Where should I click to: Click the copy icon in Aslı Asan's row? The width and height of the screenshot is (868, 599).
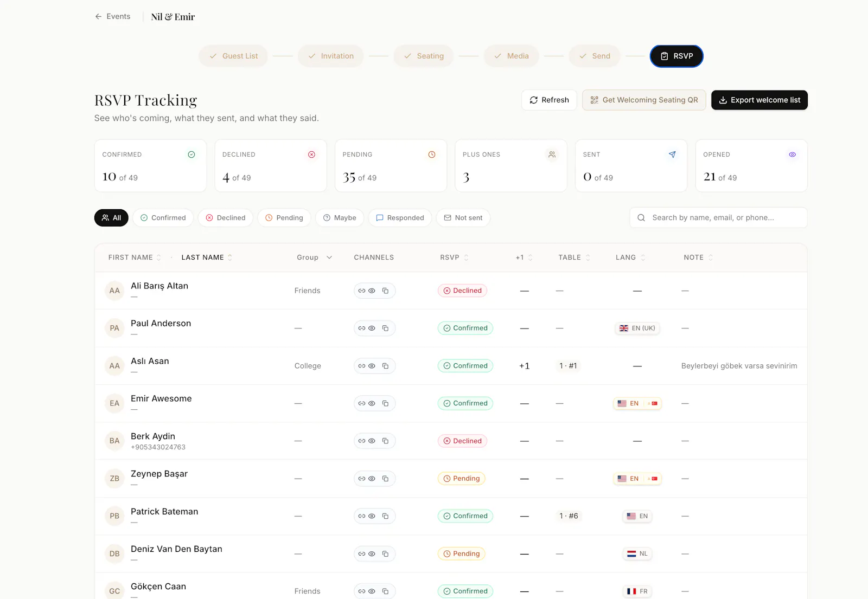[385, 366]
